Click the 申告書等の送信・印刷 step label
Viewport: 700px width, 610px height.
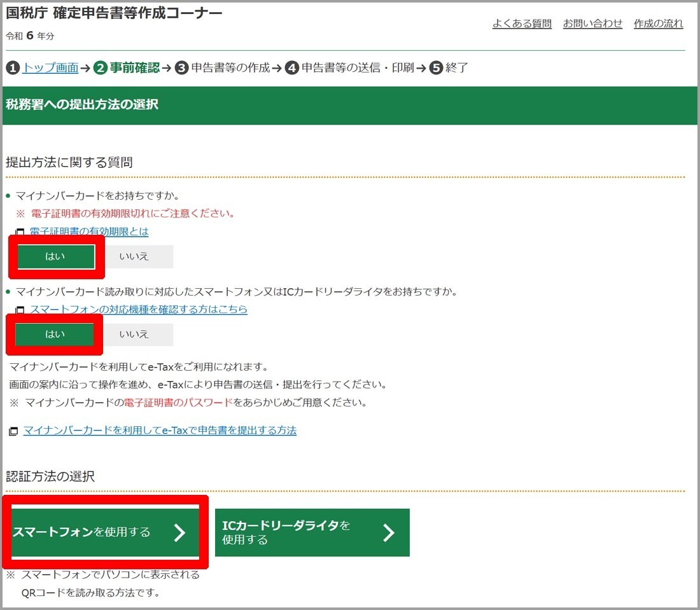tap(358, 68)
